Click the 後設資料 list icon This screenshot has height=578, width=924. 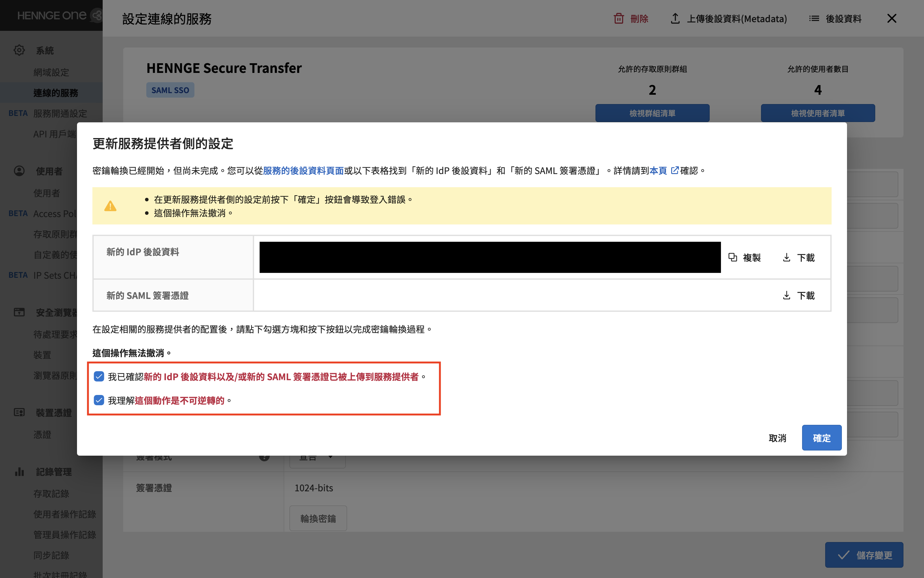coord(814,18)
